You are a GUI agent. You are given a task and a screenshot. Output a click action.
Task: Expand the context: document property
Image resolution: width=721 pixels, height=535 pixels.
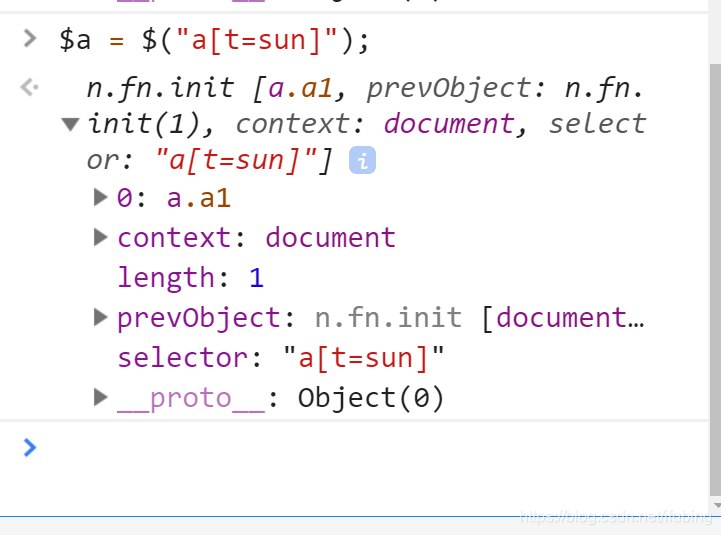click(x=100, y=237)
